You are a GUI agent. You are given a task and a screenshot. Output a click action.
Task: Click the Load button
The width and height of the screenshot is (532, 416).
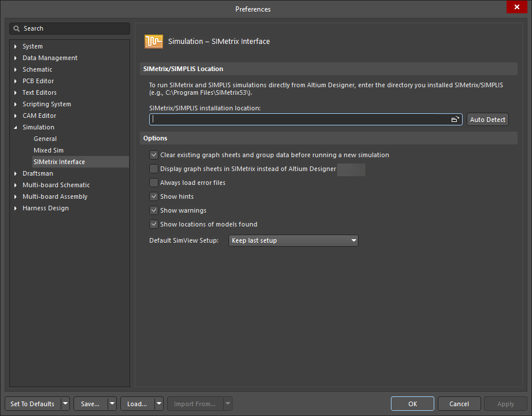pos(136,403)
